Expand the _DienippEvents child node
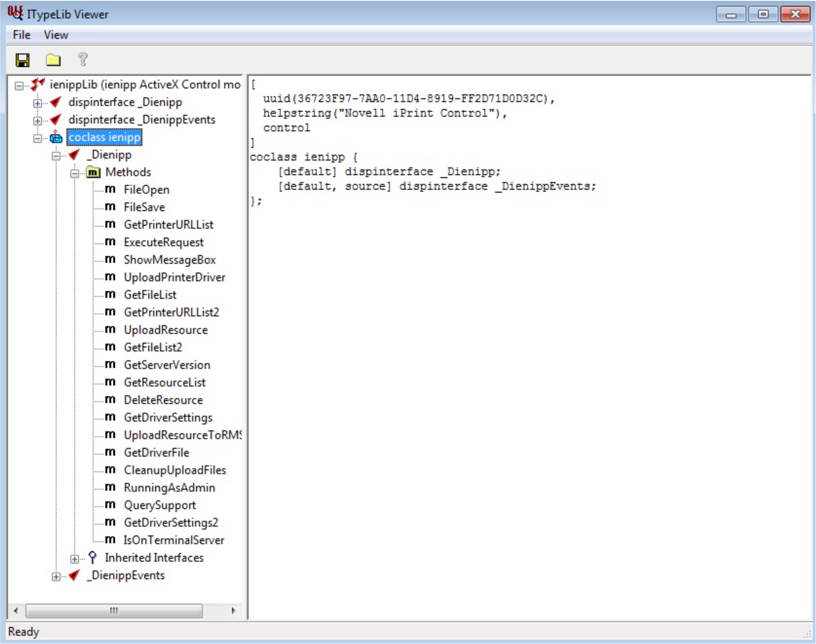The height and width of the screenshot is (644, 816). pyautogui.click(x=56, y=576)
